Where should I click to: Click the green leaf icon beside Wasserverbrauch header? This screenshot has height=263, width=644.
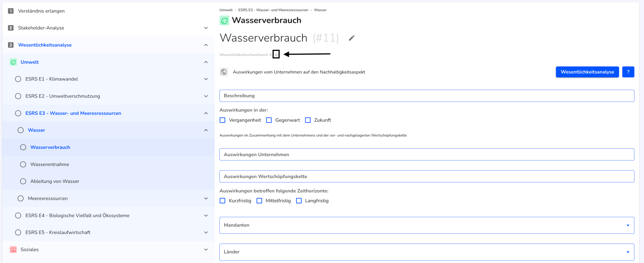224,21
